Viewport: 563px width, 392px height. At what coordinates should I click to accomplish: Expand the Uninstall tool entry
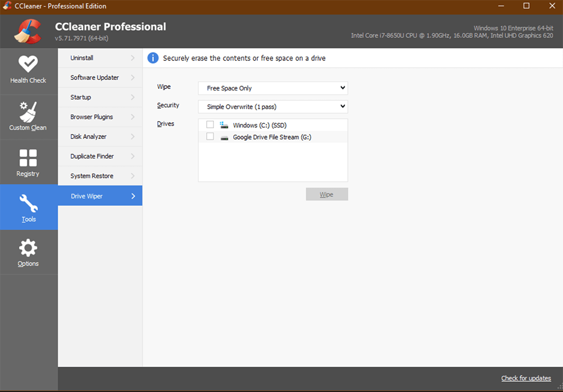coord(100,57)
